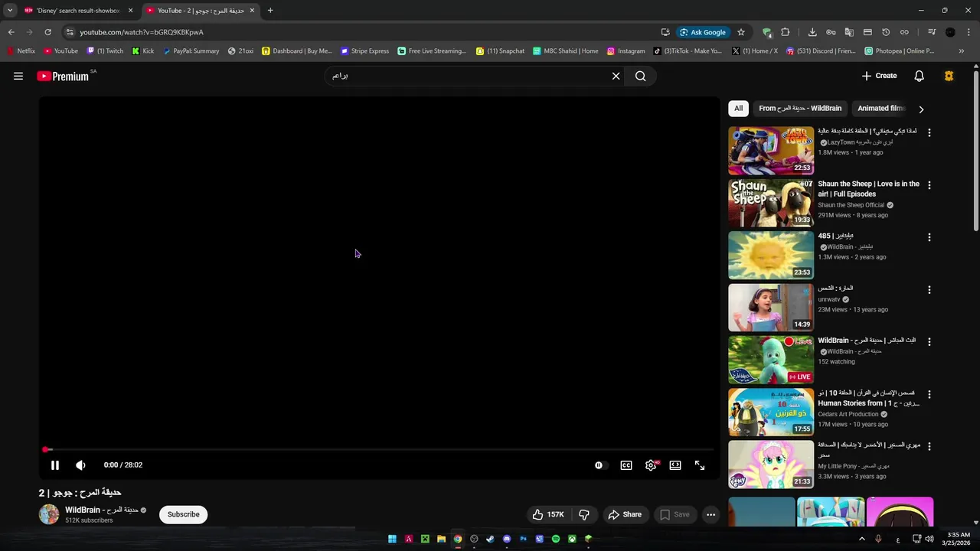Screen dimensions: 980x551
Task: Click the YouTube search input field
Action: click(x=467, y=76)
